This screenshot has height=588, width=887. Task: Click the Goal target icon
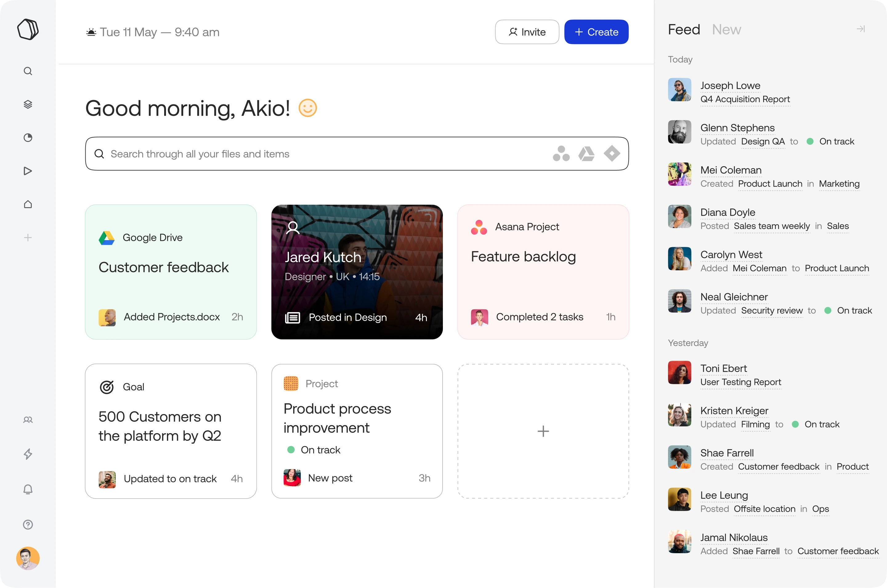click(x=107, y=387)
